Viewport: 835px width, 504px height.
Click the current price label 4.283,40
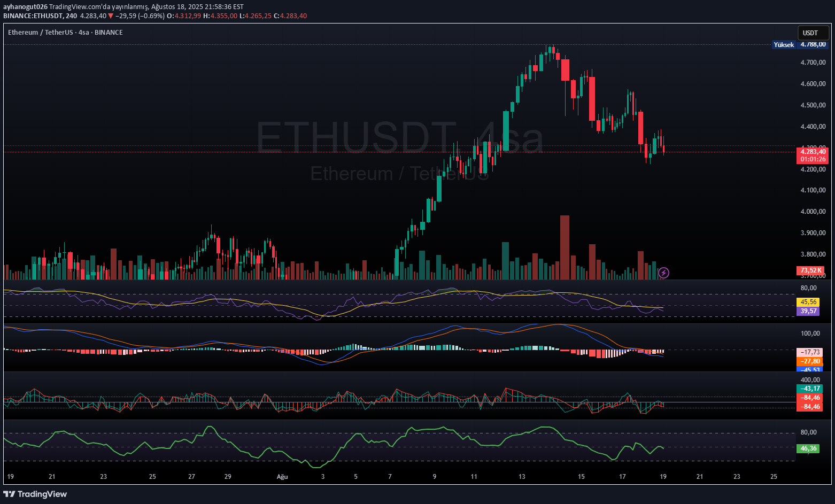point(813,152)
